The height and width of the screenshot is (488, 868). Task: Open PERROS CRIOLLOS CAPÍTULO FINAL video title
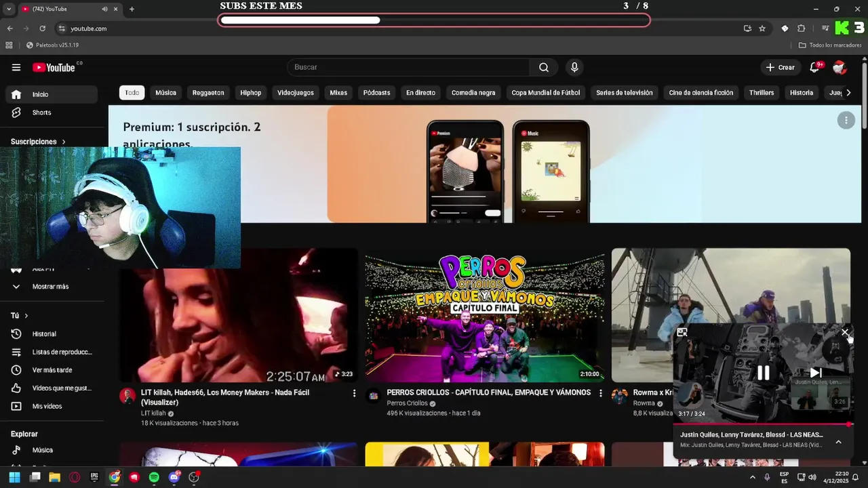488,392
